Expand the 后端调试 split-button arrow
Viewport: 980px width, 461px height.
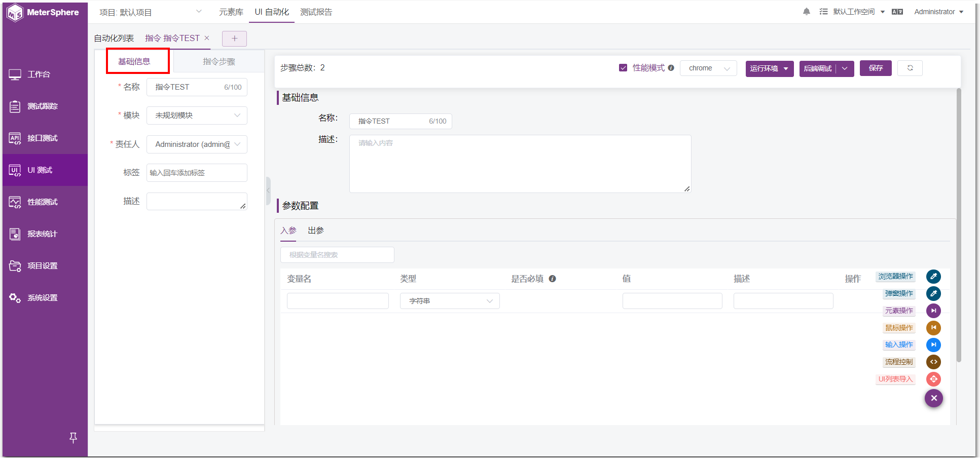[x=845, y=68]
